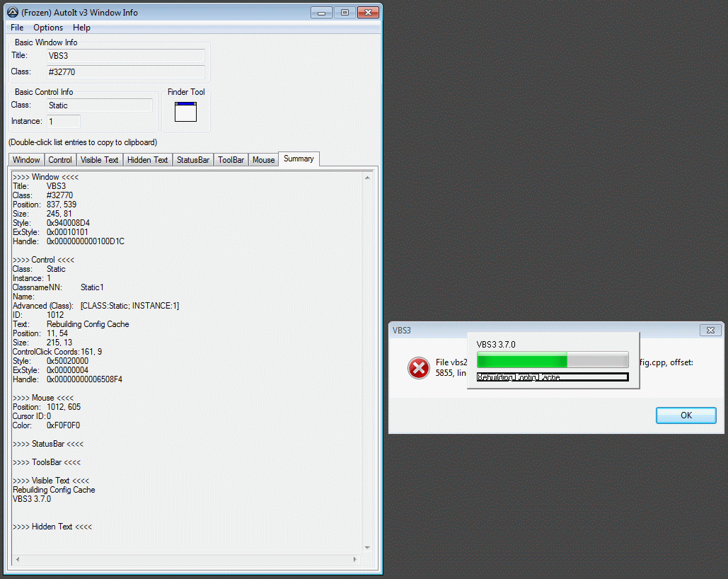Switch to the ToolBar tab
This screenshot has height=579, width=728.
[231, 160]
